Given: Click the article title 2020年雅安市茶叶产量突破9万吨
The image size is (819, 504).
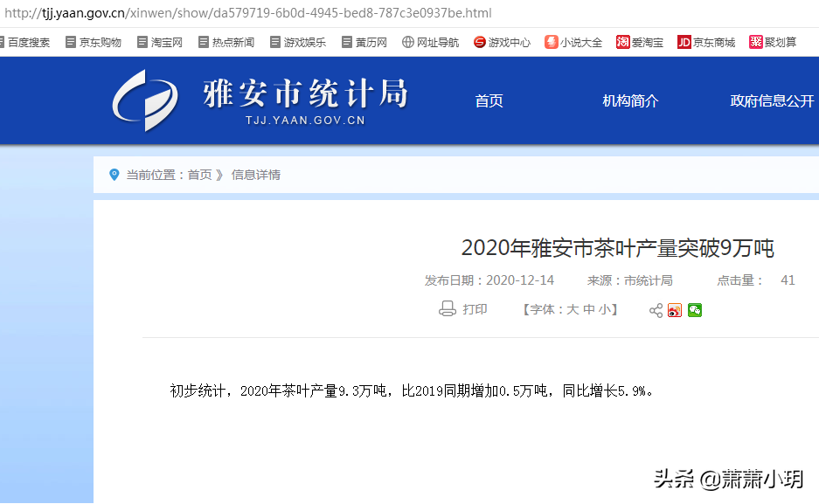Looking at the screenshot, I should tap(617, 248).
